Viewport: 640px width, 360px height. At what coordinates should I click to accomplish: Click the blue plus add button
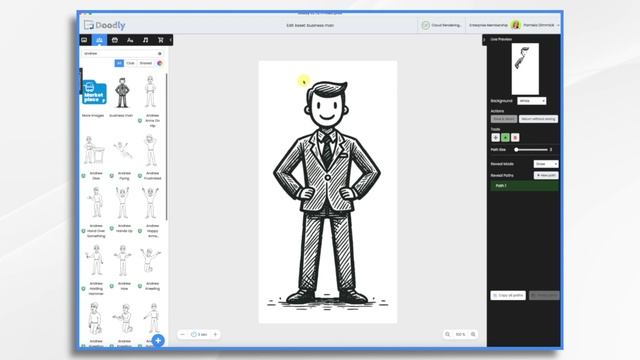tap(158, 340)
